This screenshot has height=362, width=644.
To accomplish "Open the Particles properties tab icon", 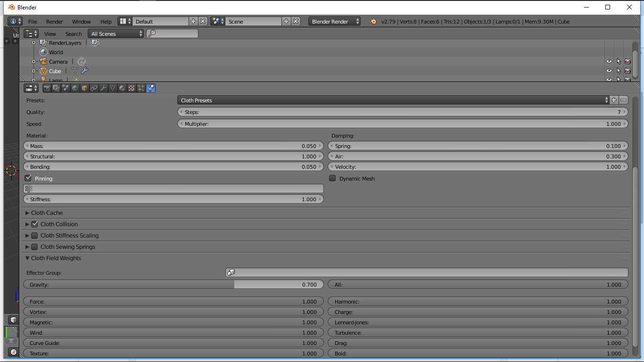I will click(x=141, y=88).
